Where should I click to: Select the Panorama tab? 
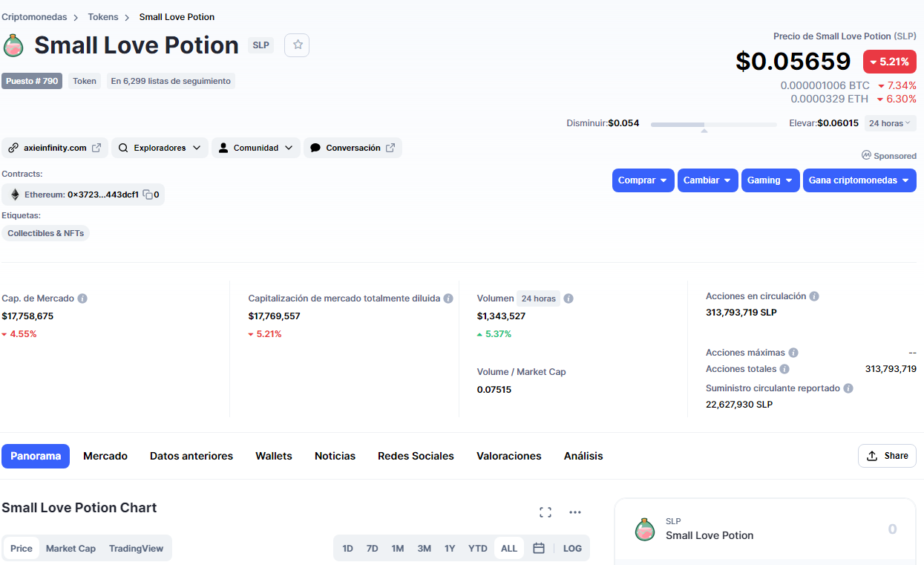click(36, 456)
